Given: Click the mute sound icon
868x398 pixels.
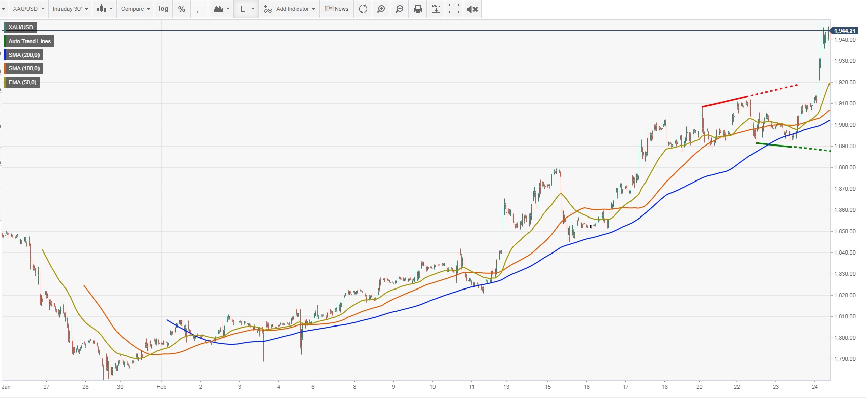Looking at the screenshot, I should (x=472, y=9).
